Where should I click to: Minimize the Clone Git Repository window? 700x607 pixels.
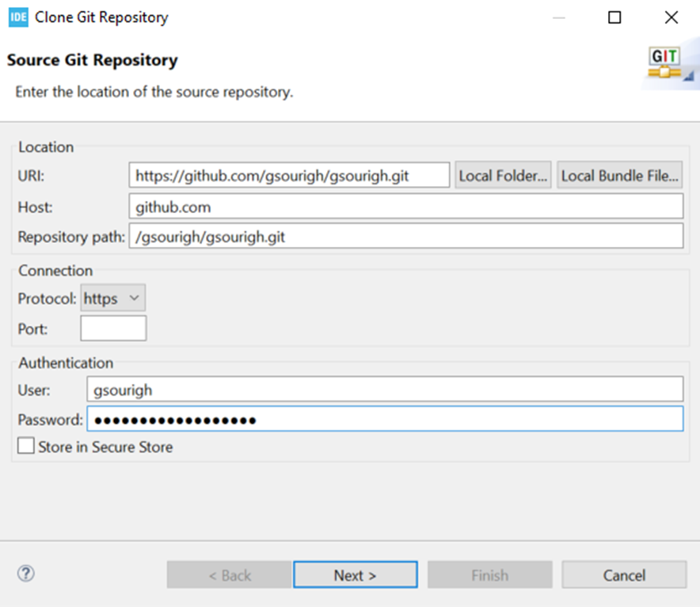click(x=559, y=17)
